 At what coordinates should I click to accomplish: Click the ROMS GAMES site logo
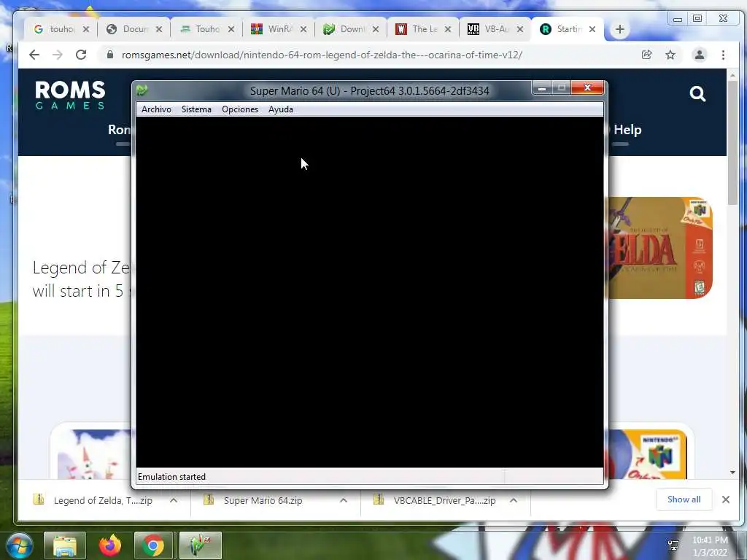pos(70,95)
